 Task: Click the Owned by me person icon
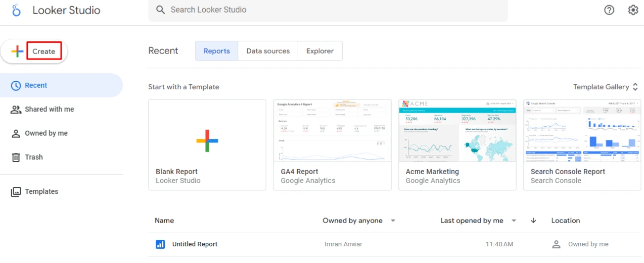click(x=16, y=133)
